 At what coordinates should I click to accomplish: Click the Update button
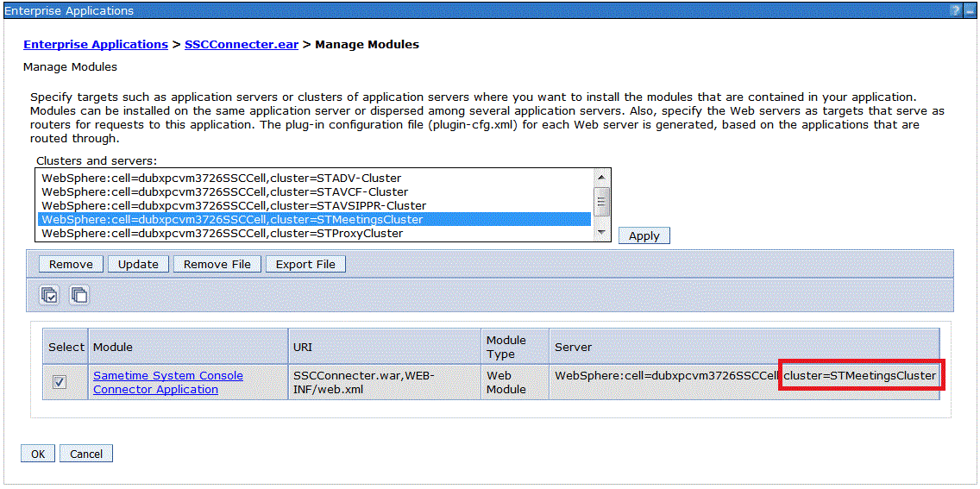click(x=138, y=264)
